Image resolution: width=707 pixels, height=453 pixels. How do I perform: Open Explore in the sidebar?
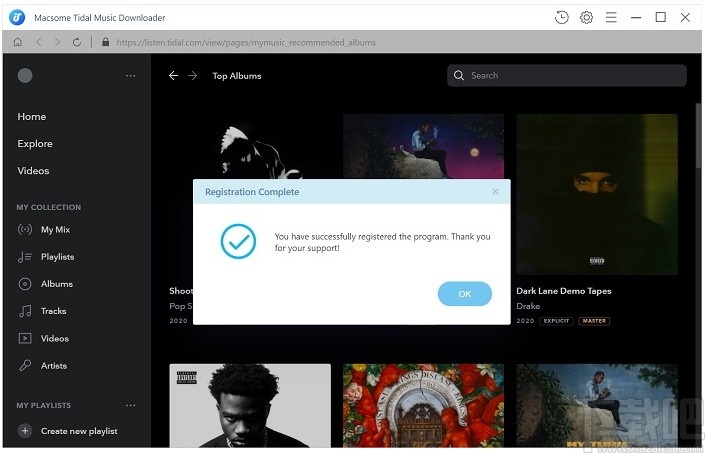click(x=35, y=143)
